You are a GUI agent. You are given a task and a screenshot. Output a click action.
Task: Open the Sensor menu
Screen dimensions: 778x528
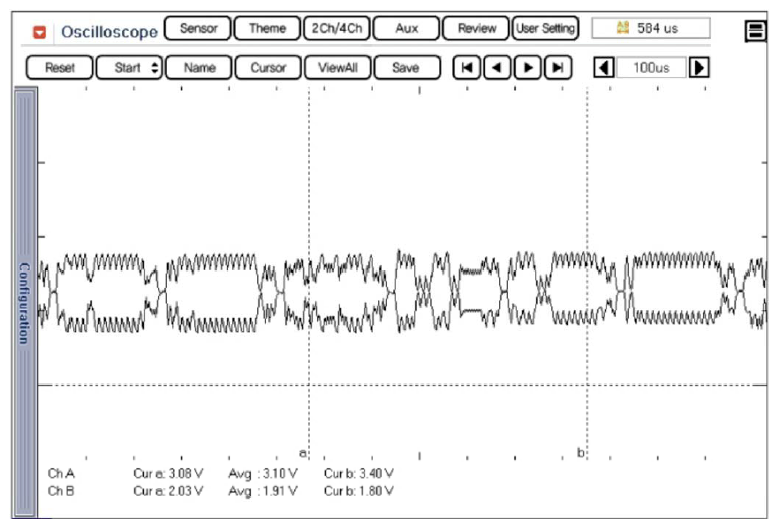[x=198, y=28]
